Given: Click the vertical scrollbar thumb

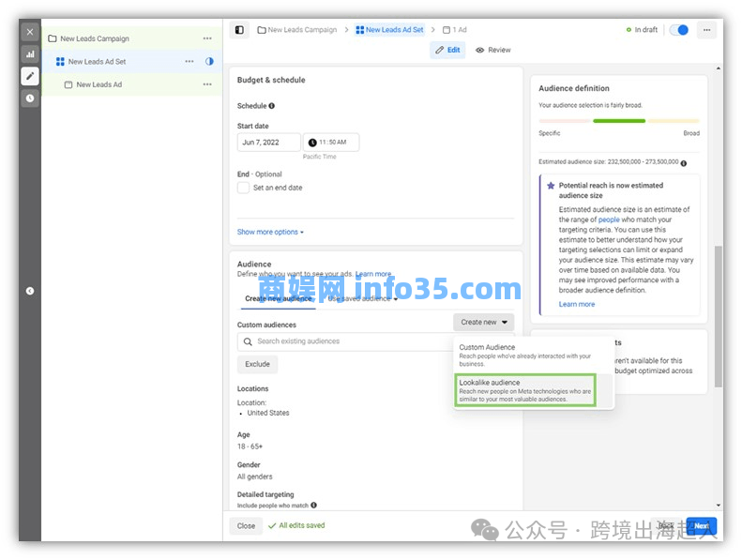Looking at the screenshot, I should point(719,316).
